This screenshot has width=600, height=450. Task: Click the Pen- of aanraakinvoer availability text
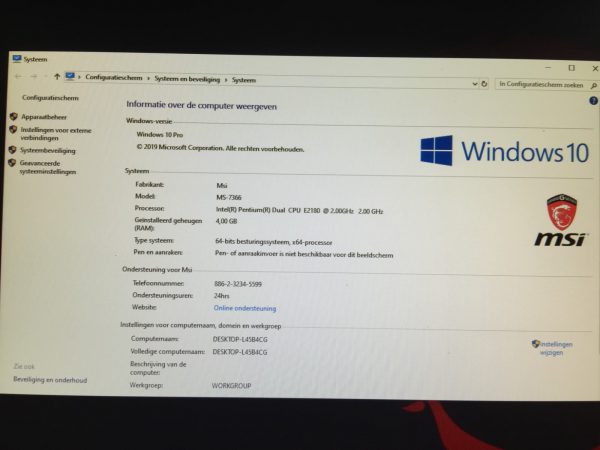pyautogui.click(x=304, y=254)
